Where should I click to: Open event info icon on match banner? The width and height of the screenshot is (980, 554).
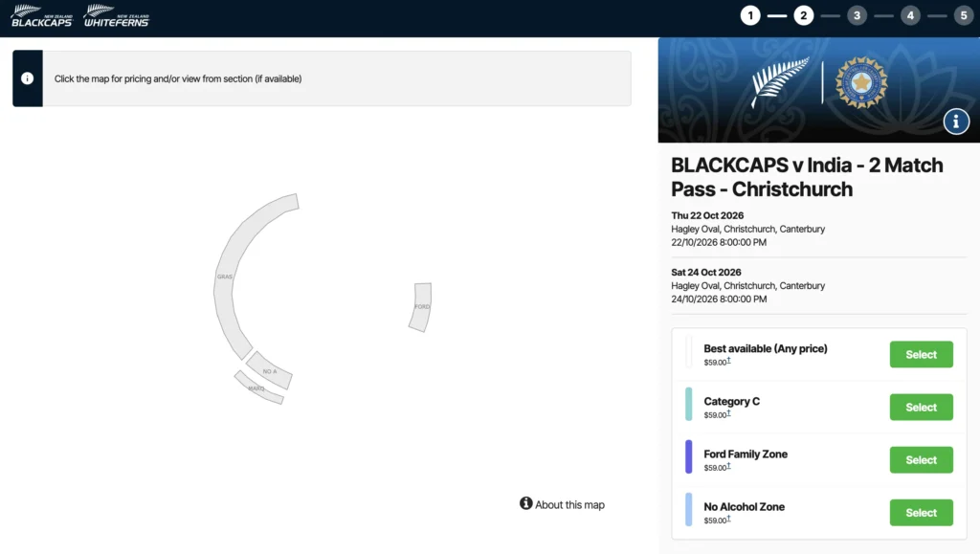pyautogui.click(x=956, y=122)
